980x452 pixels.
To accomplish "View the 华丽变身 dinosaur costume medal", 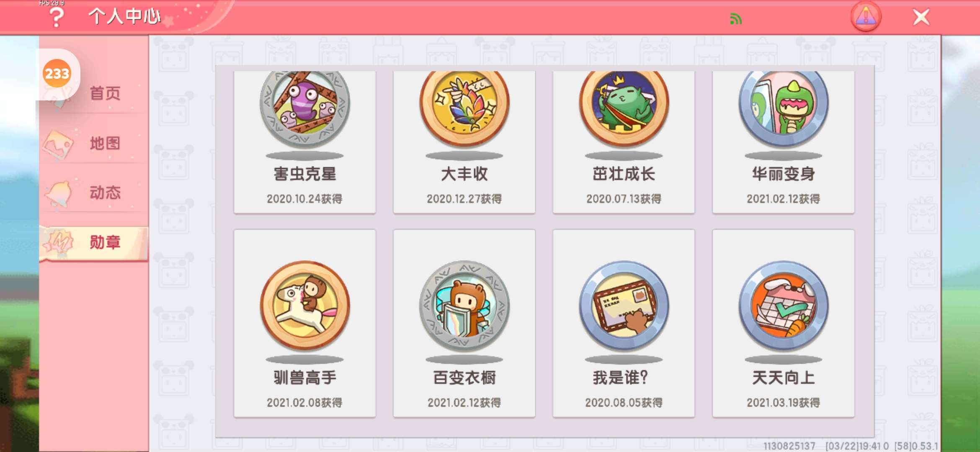I will point(783,141).
